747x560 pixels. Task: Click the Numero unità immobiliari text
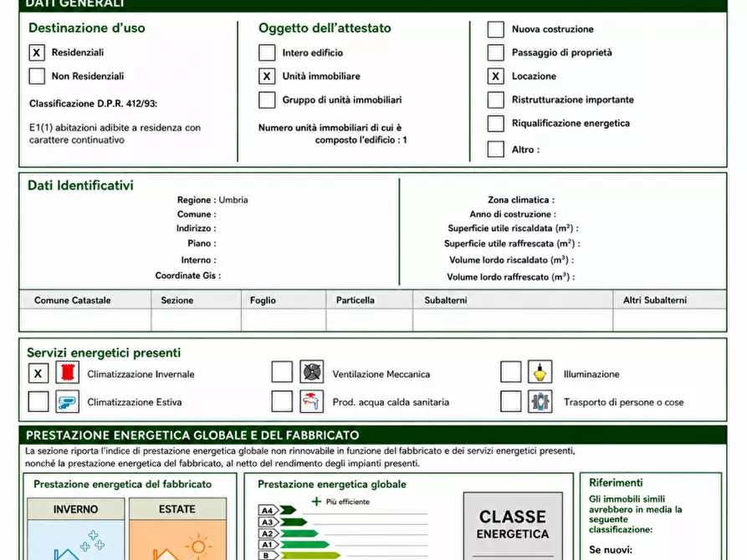point(333,134)
